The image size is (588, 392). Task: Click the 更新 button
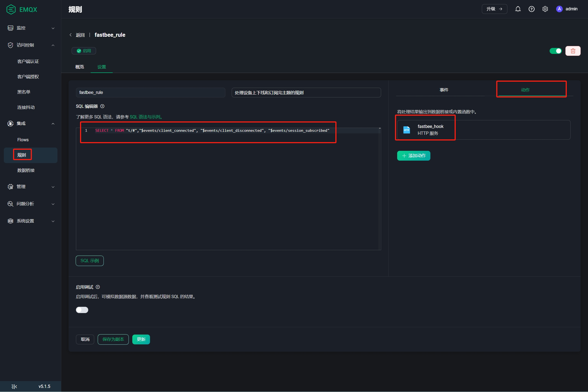(141, 339)
